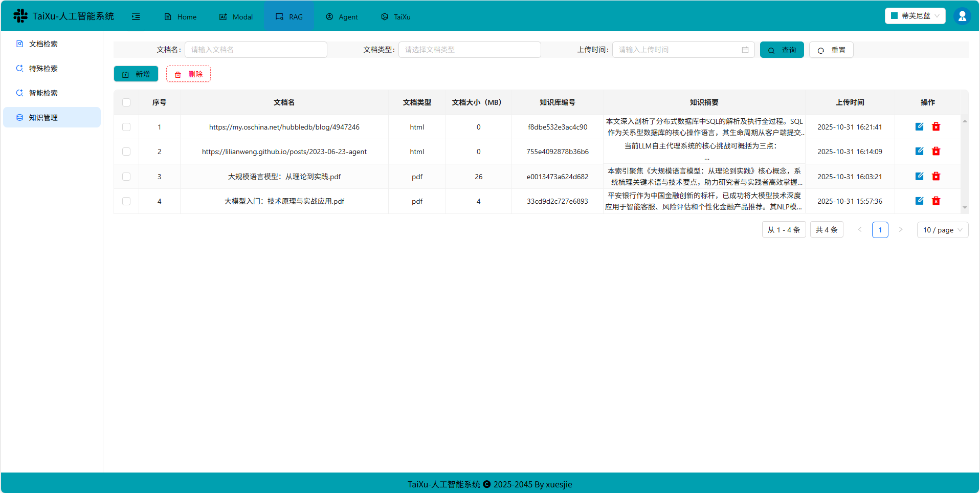Click upload time 2025-10-31 15:57:36
Image resolution: width=980 pixels, height=493 pixels.
[850, 201]
